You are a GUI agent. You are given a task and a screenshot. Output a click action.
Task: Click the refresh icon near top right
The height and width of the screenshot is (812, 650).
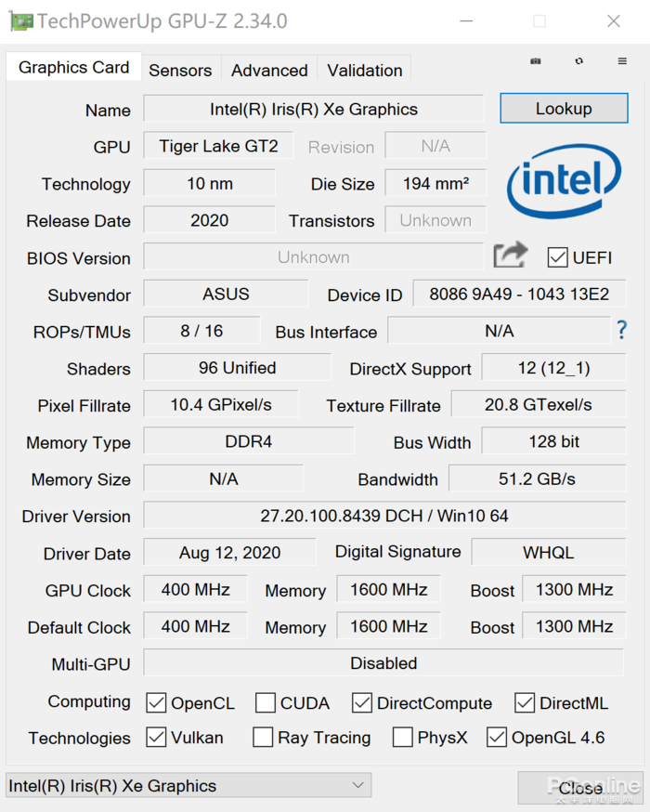pos(579,59)
